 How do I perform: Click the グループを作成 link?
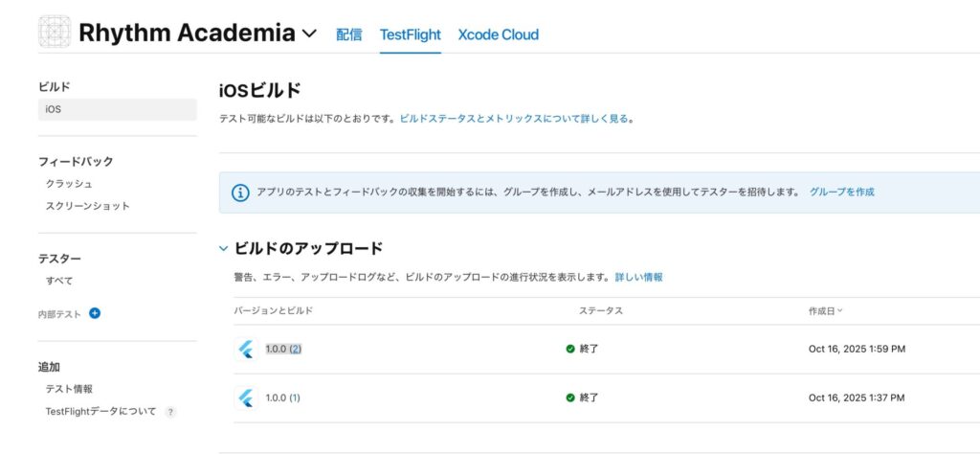[x=841, y=192]
